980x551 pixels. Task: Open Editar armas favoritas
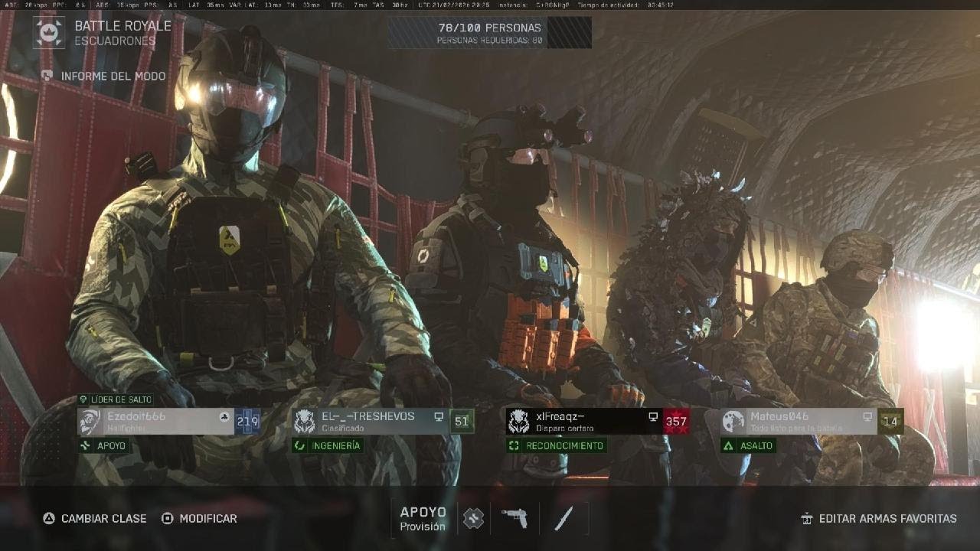coord(879,518)
